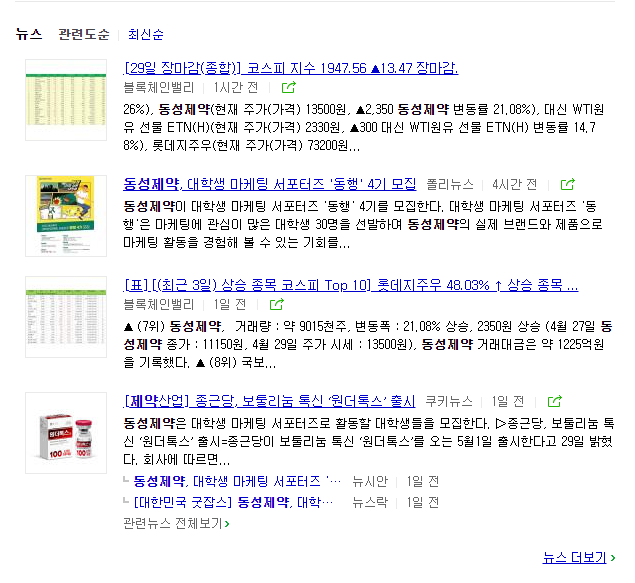
Task: Open the yellow stock table thumbnail
Action: click(x=66, y=100)
